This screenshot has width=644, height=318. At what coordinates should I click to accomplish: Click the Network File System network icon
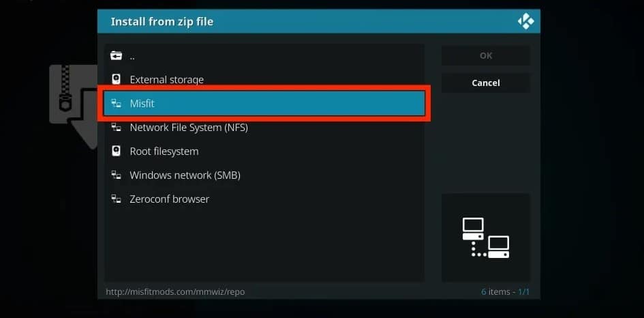(x=117, y=128)
